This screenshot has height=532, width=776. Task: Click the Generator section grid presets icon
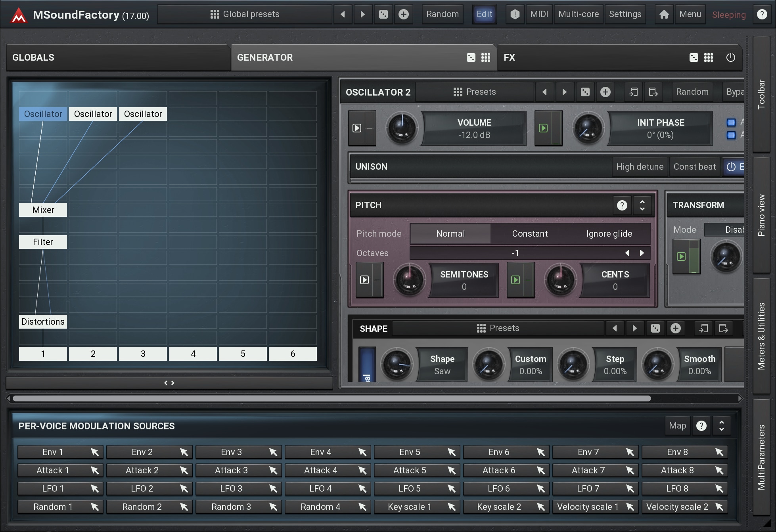[486, 57]
